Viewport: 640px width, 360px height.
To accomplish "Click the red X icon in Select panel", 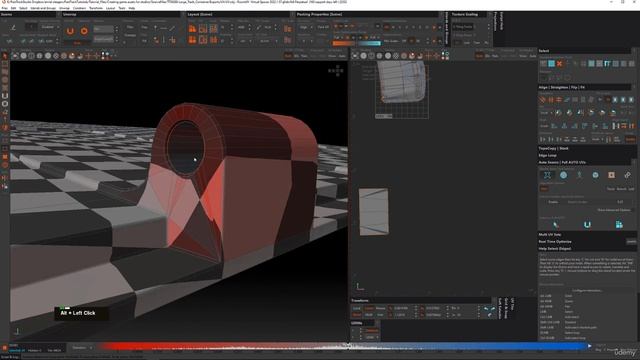I will [x=560, y=64].
